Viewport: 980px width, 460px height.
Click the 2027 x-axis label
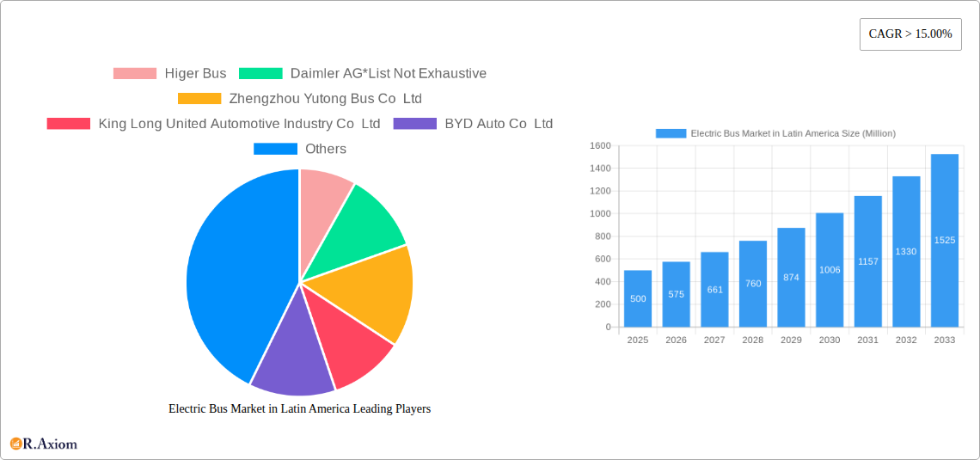(714, 340)
